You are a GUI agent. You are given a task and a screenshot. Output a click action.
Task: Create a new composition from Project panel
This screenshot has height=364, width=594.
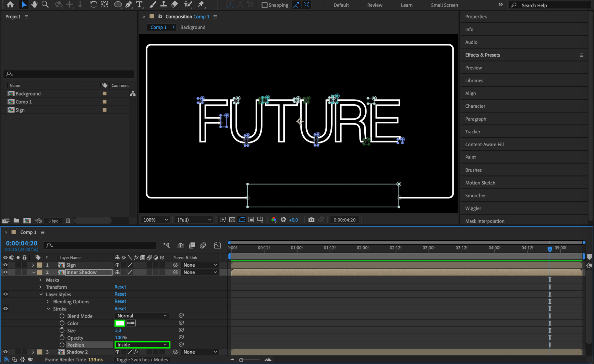[x=27, y=221]
